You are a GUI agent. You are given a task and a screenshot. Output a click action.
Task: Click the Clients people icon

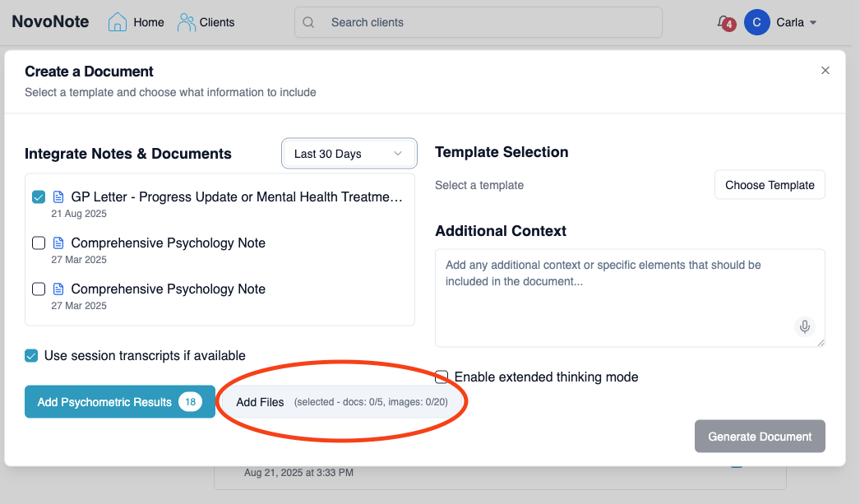[x=187, y=22]
